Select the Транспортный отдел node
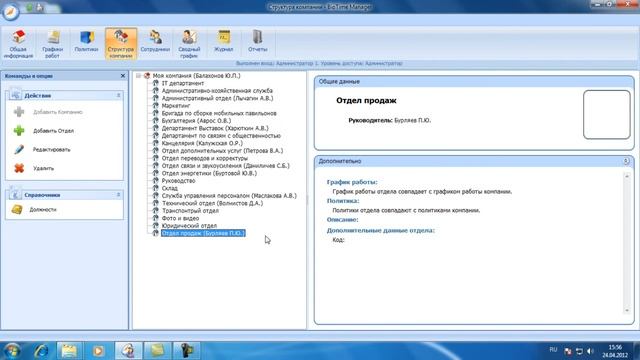This screenshot has width=640, height=360. (x=190, y=211)
